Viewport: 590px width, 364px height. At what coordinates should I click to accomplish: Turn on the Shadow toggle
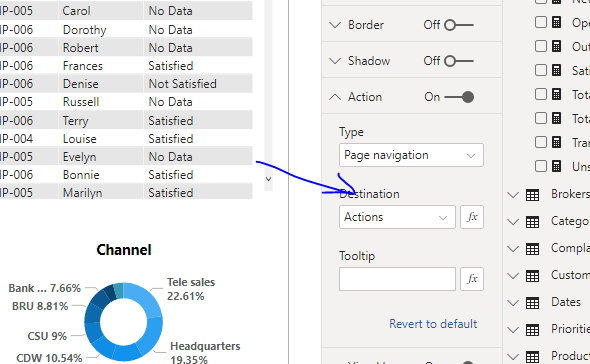[459, 61]
